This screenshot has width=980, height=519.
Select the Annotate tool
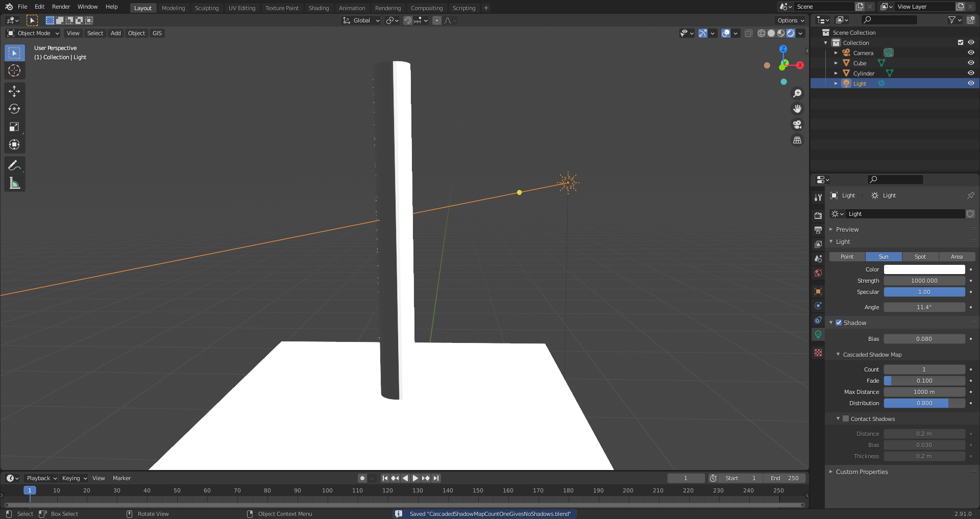point(14,164)
